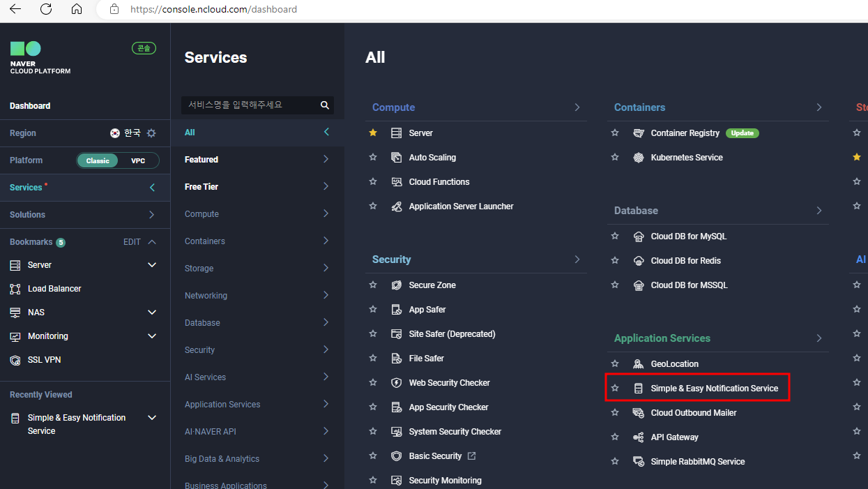Star the Simple & Easy Notification Service
This screenshot has height=489, width=868.
pyautogui.click(x=615, y=388)
